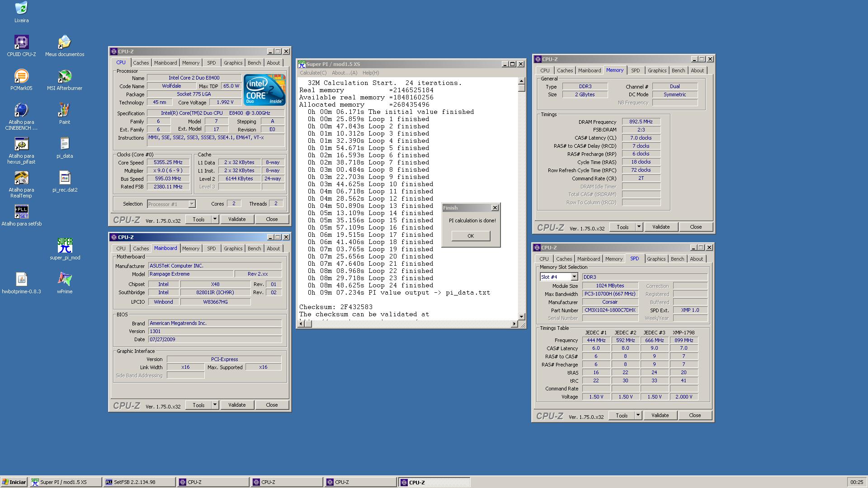The height and width of the screenshot is (488, 868).
Task: Click the CPU-Z Mainboard window title icon
Action: point(114,237)
